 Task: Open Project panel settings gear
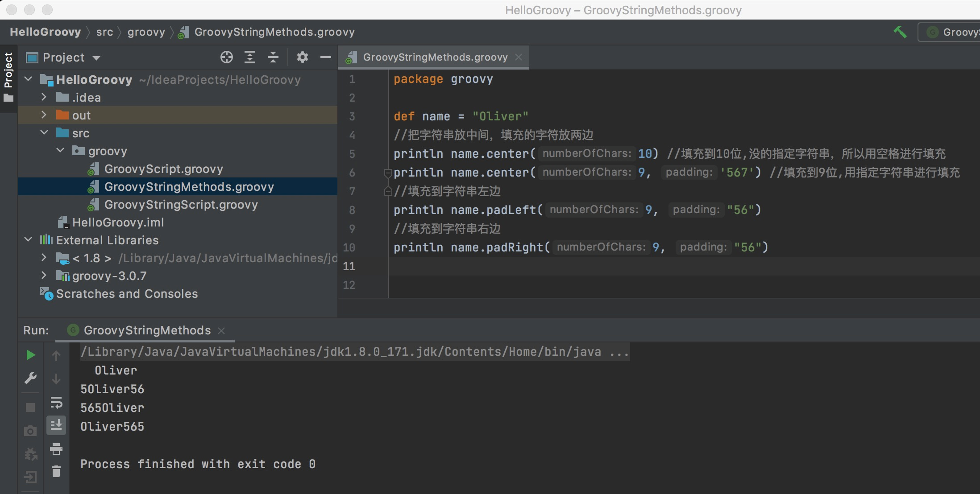pos(303,57)
